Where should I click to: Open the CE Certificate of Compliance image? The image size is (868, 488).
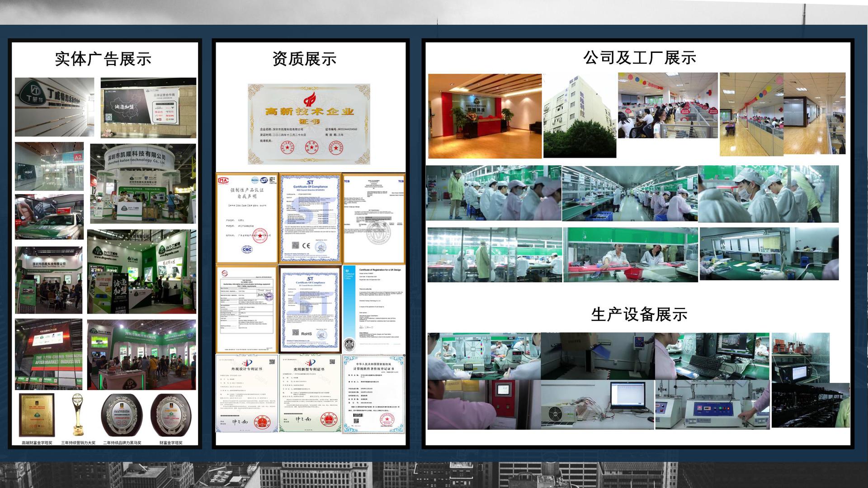tap(310, 218)
